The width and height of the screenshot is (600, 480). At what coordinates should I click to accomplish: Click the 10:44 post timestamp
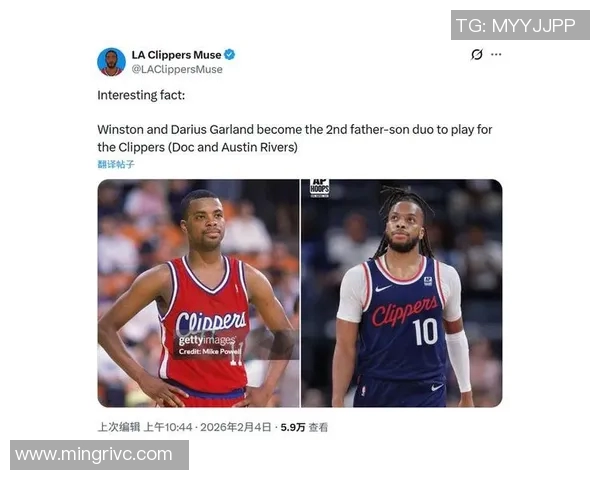pos(207,427)
